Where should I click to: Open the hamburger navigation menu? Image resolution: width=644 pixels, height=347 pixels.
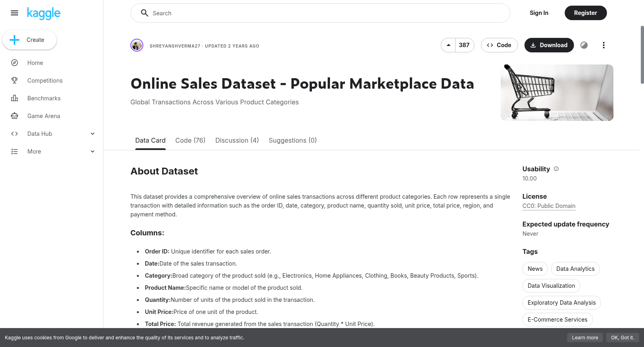(x=14, y=13)
